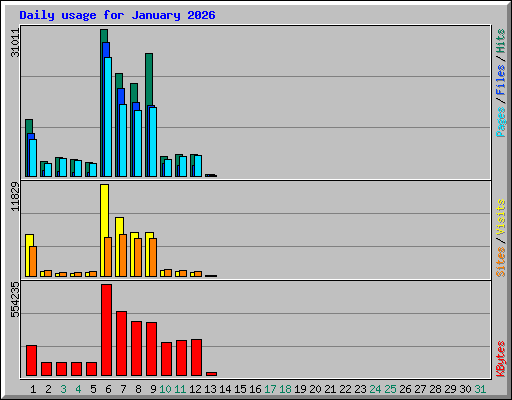
Task: Click day label 23 on the x-axis
Action: (x=360, y=389)
